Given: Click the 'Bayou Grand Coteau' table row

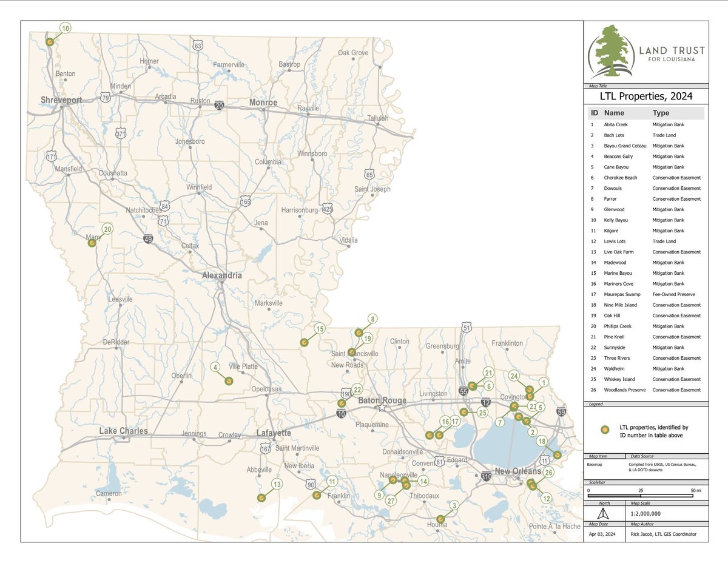Looking at the screenshot, I should tap(646, 146).
